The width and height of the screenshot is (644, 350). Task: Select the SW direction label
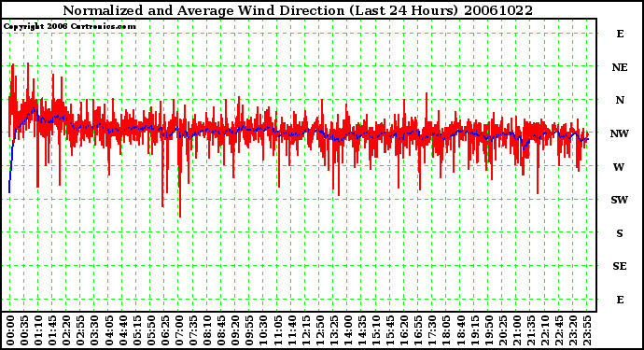pos(620,200)
